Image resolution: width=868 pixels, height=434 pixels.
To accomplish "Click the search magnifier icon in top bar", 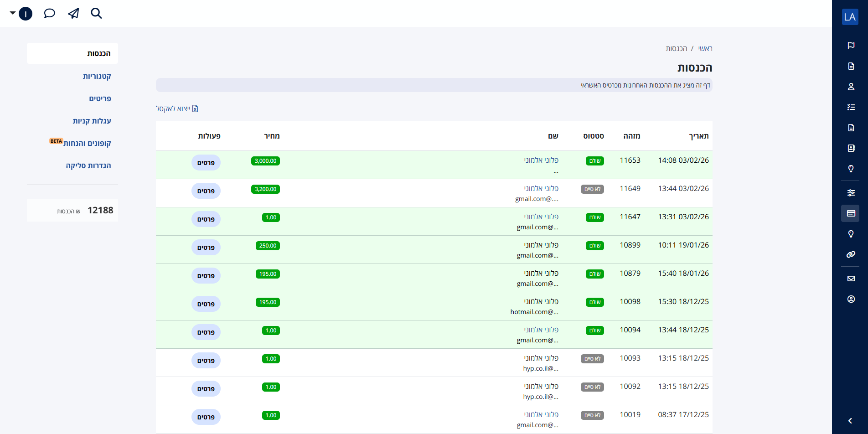I will coord(96,14).
